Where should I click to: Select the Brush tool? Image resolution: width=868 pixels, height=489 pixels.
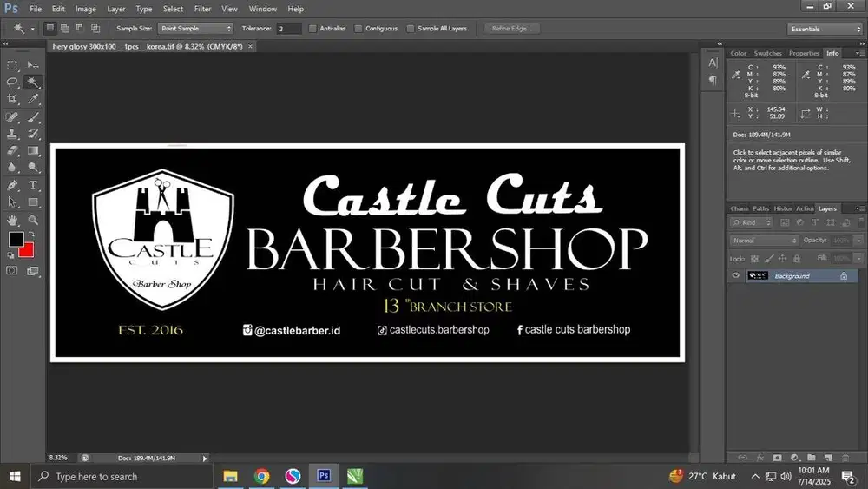point(33,117)
